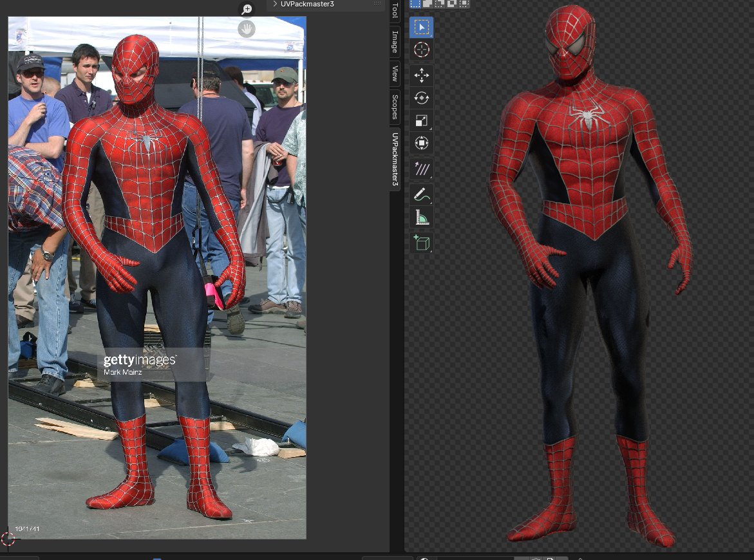The image size is (754, 560).
Task: Expand the UVPackmaster3 panel chevron
Action: tap(274, 4)
